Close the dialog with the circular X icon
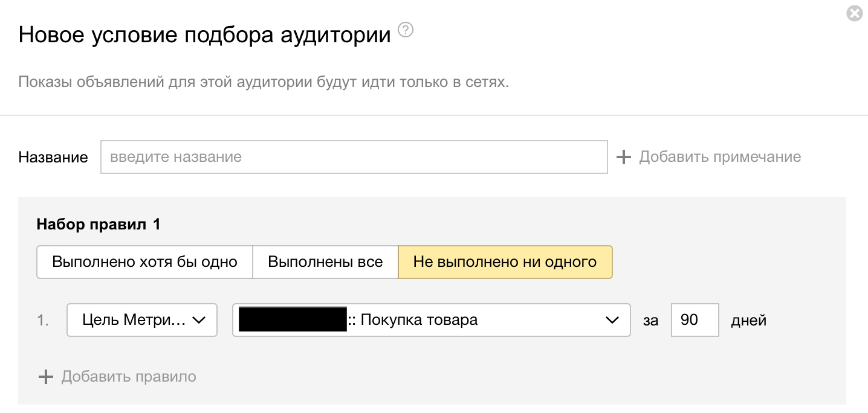 coord(854,12)
